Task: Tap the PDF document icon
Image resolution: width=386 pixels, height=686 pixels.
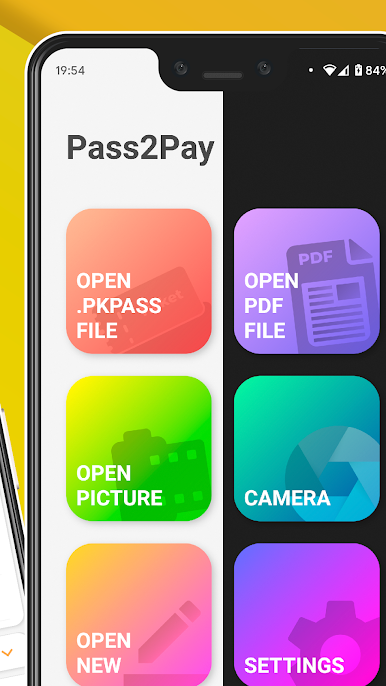Action: click(x=333, y=296)
